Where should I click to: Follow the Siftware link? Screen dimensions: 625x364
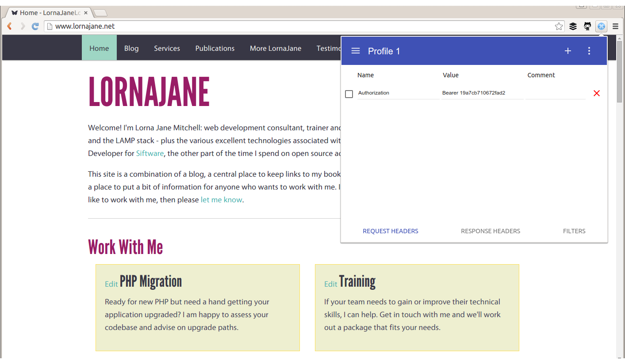pyautogui.click(x=150, y=154)
